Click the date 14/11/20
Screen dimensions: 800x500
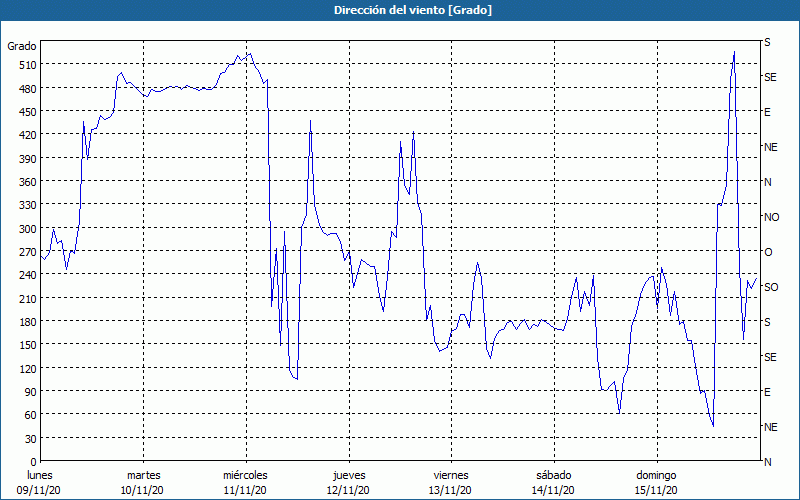pos(553,491)
